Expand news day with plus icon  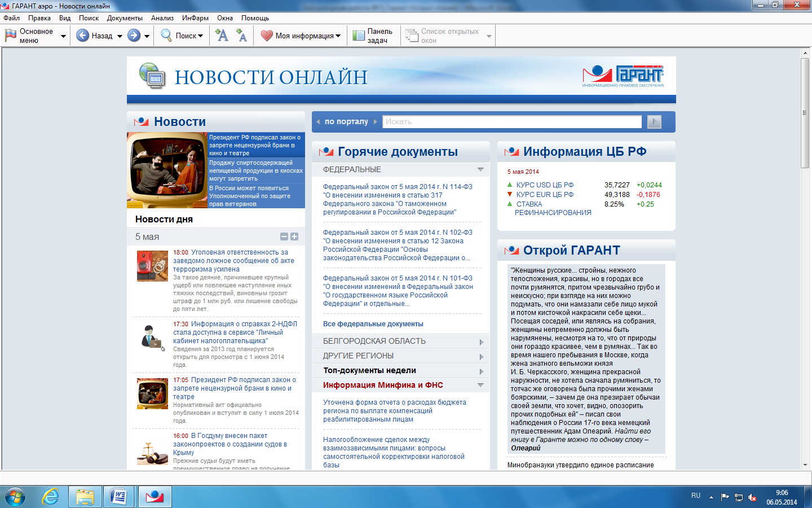point(294,237)
